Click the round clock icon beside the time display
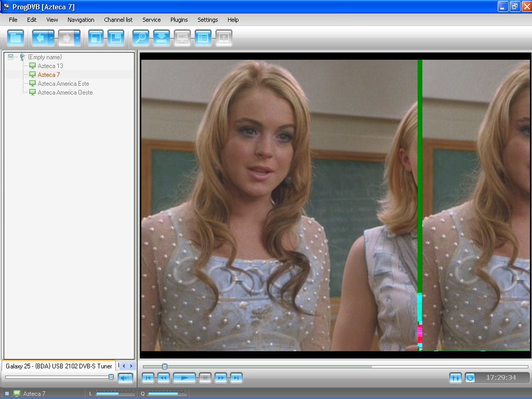Image resolution: width=532 pixels, height=399 pixels. click(470, 378)
